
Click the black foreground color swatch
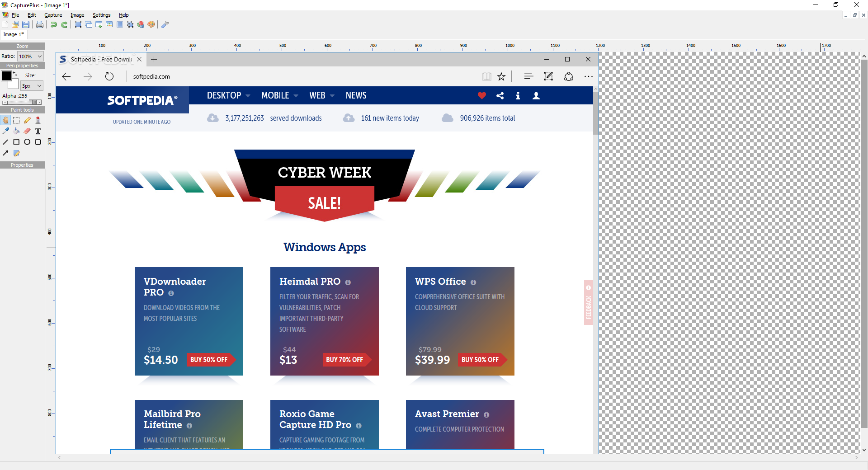click(x=6, y=76)
